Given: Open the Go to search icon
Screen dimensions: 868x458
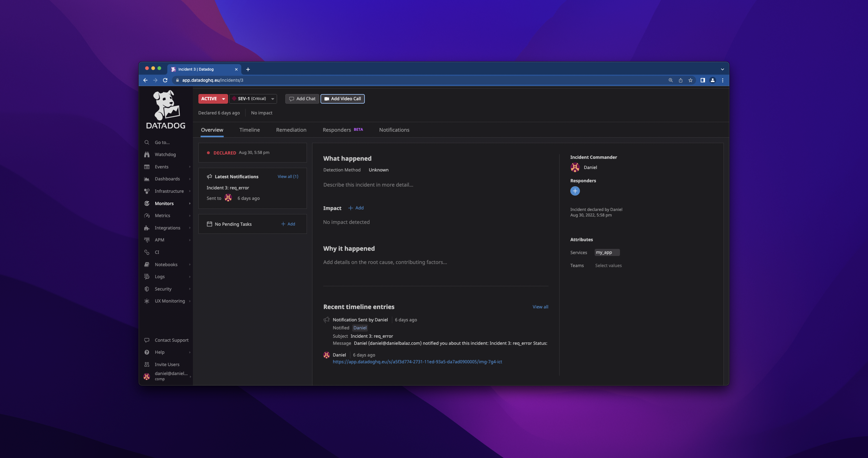Looking at the screenshot, I should tap(147, 142).
